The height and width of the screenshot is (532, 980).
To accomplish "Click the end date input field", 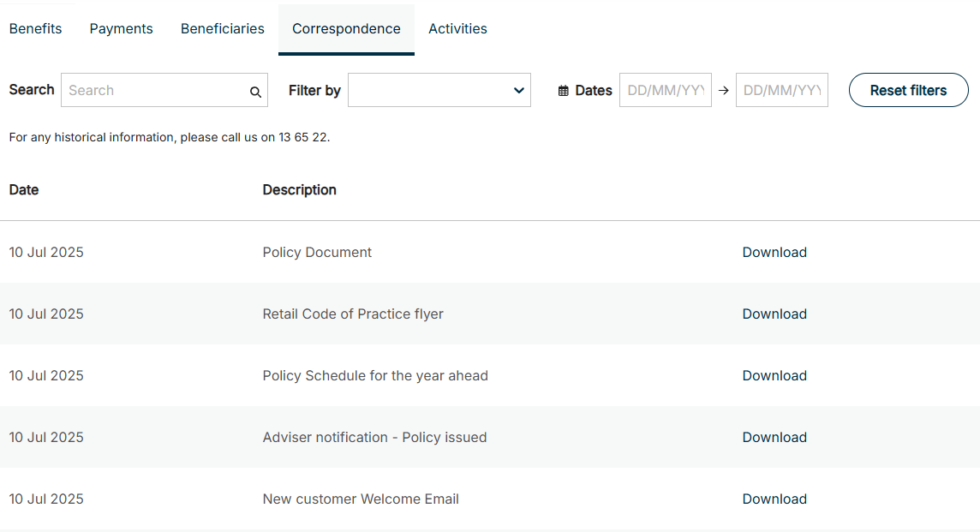I will (x=781, y=90).
